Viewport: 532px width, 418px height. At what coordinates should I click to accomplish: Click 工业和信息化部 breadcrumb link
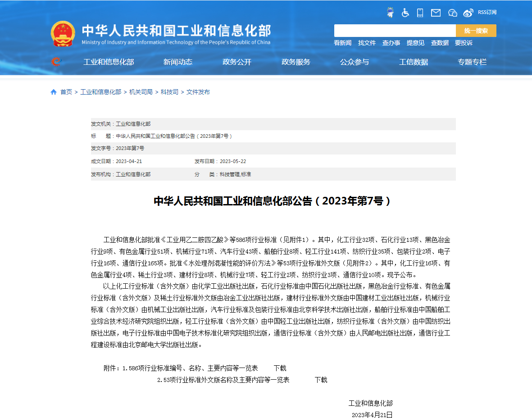pos(101,92)
